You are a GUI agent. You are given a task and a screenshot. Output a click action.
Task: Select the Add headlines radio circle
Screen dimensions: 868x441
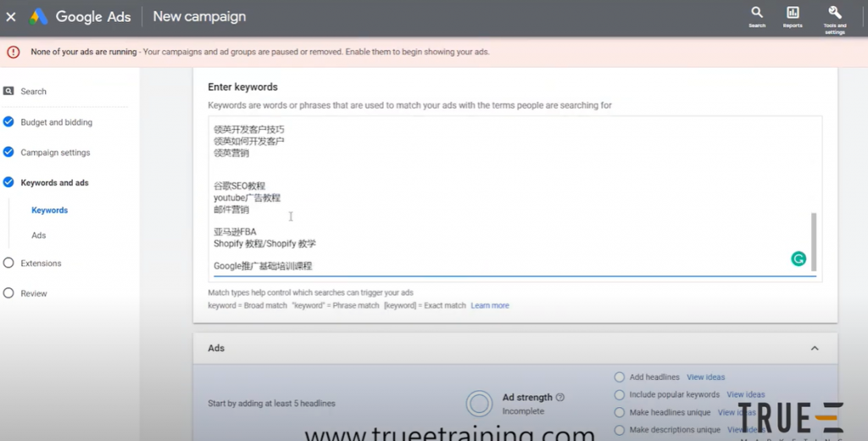620,377
